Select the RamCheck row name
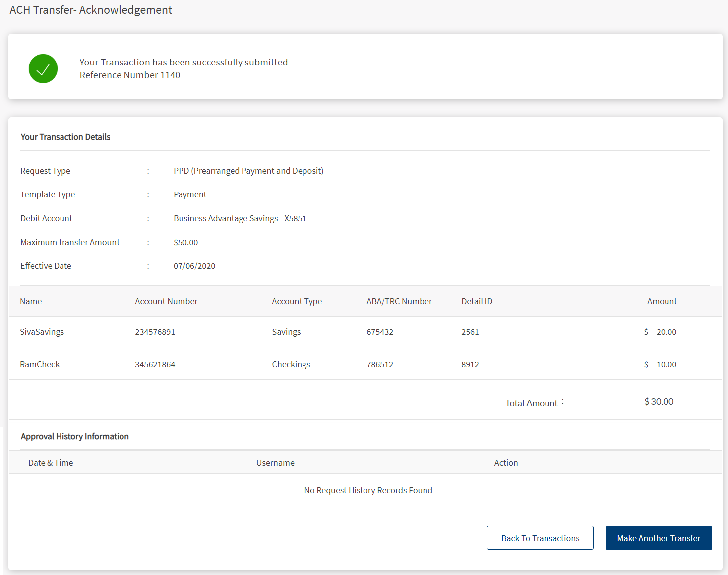The image size is (728, 575). pyautogui.click(x=40, y=364)
